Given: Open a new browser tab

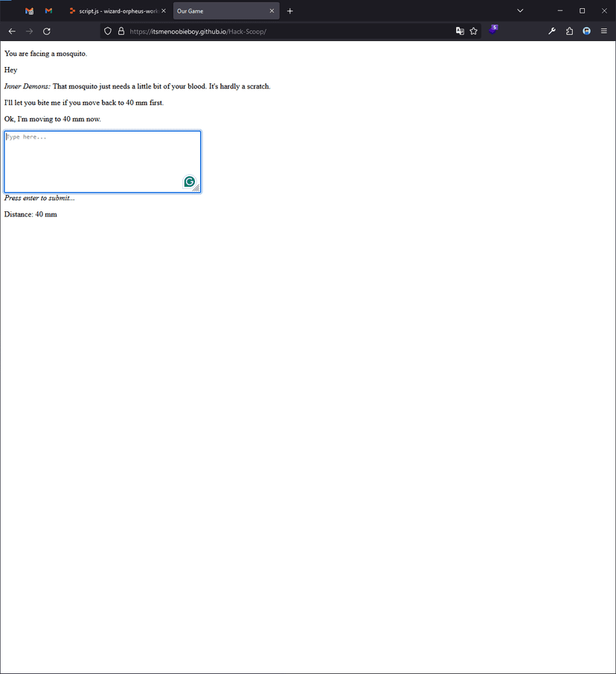Looking at the screenshot, I should (290, 11).
